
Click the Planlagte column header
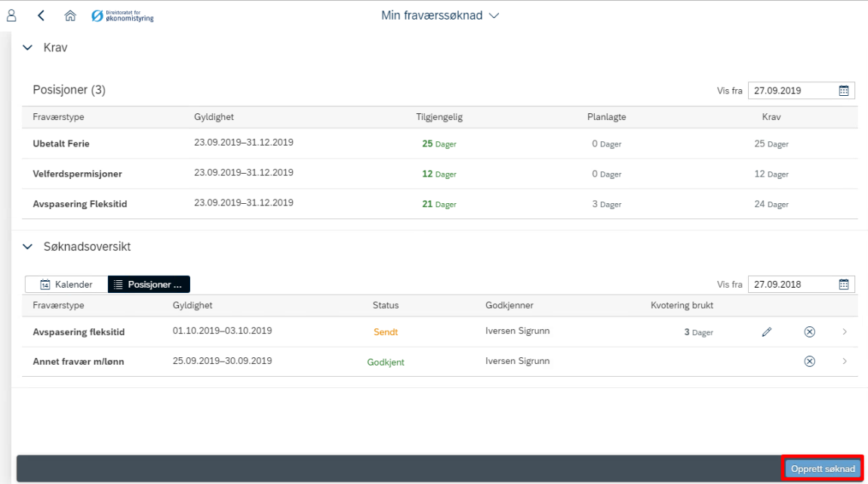607,117
